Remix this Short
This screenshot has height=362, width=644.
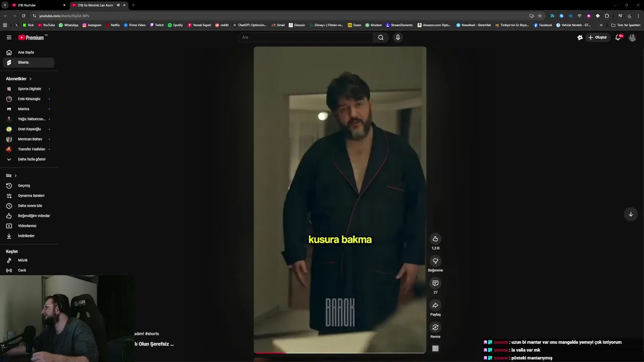[x=435, y=327]
